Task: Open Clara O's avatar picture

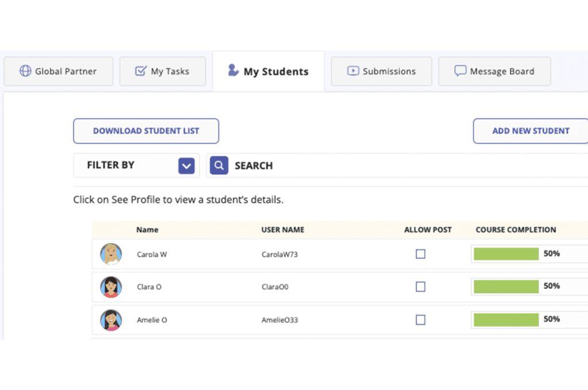Action: tap(111, 287)
